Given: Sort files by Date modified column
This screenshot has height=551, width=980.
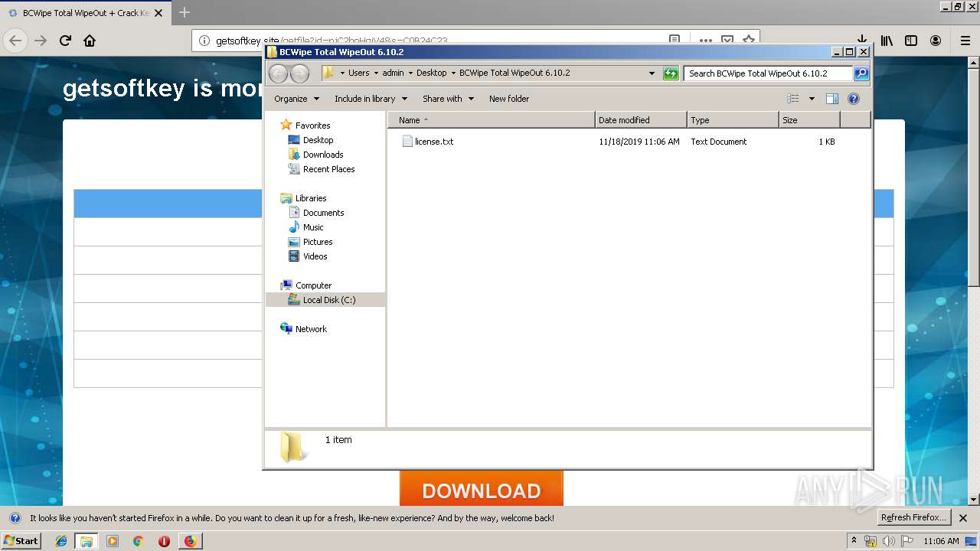Looking at the screenshot, I should pyautogui.click(x=641, y=120).
